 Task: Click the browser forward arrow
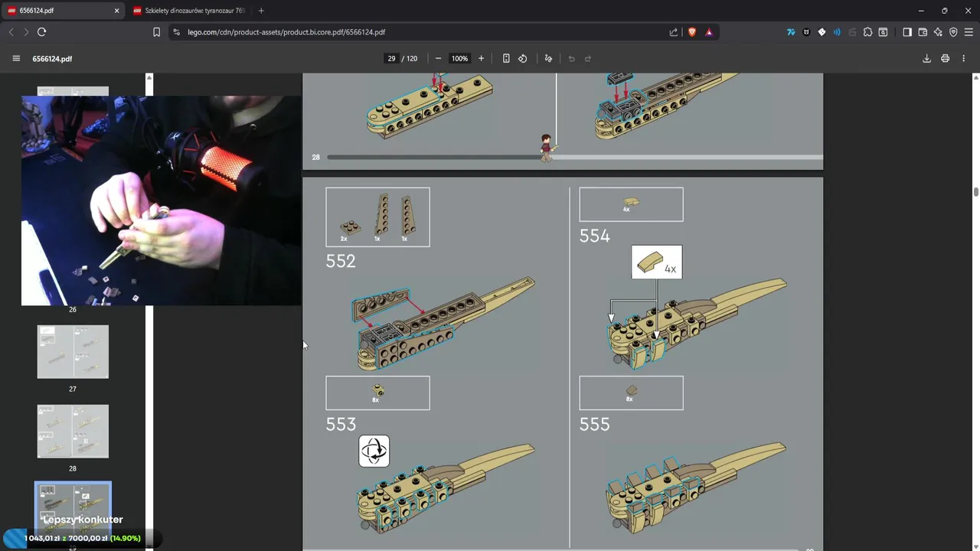[26, 32]
